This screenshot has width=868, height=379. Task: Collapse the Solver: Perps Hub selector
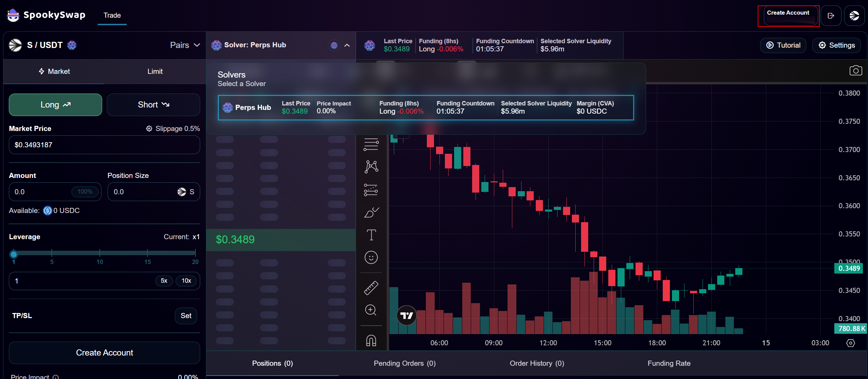(347, 45)
